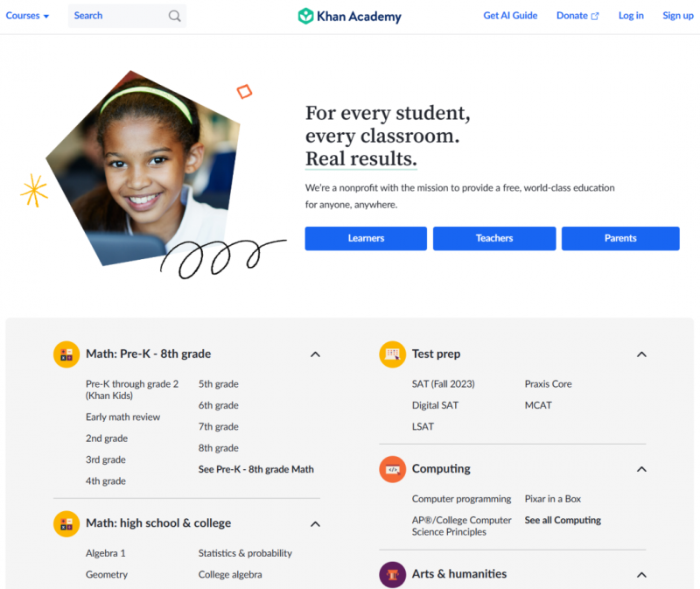This screenshot has width=700, height=589.
Task: Click the Math Pre-K to 8th grade icon
Action: pyautogui.click(x=66, y=354)
